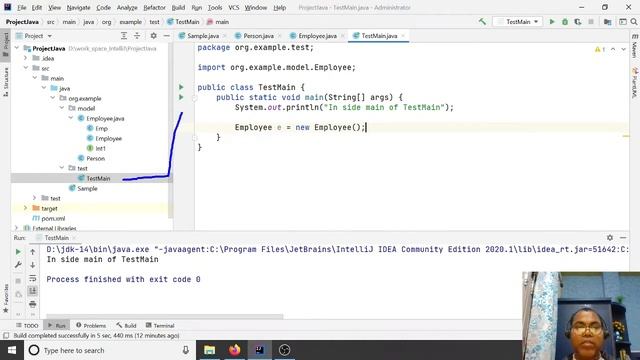The image size is (640, 360).
Task: Go to previous highlighted error arrow
Action: (613, 49)
